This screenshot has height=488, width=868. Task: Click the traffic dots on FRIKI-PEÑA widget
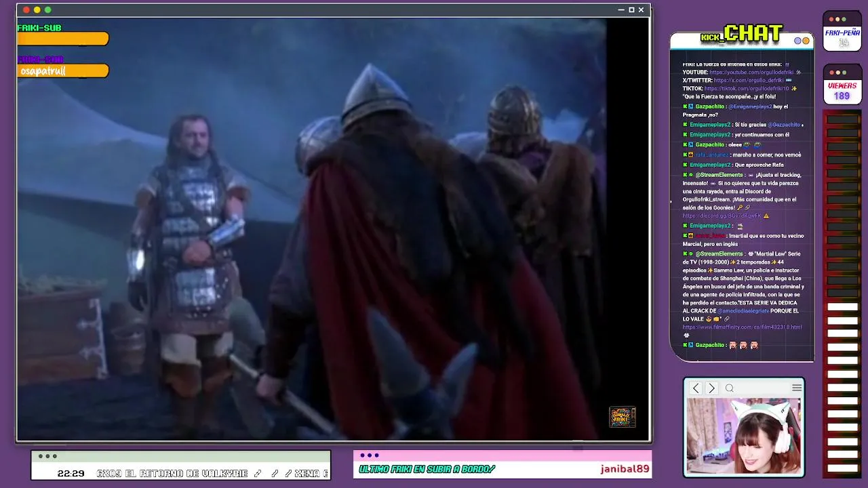837,19
